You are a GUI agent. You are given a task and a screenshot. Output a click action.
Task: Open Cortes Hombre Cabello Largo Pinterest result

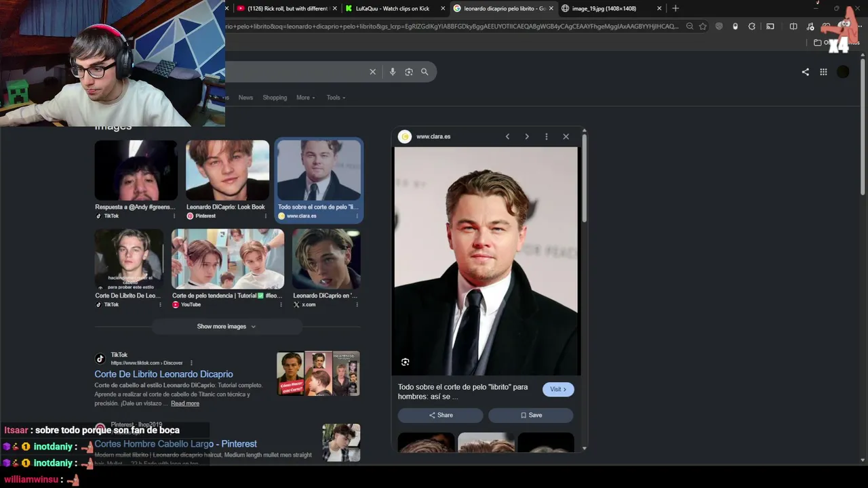click(x=176, y=444)
